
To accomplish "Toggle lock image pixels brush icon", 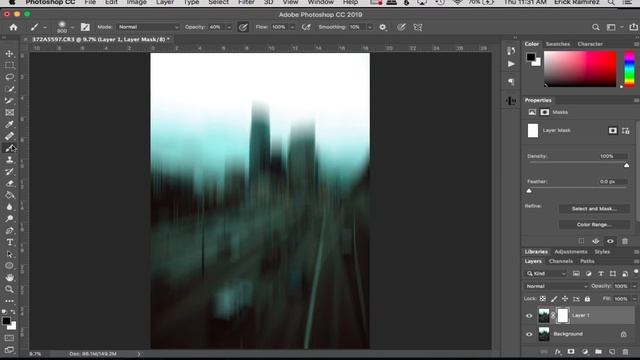I will click(554, 299).
